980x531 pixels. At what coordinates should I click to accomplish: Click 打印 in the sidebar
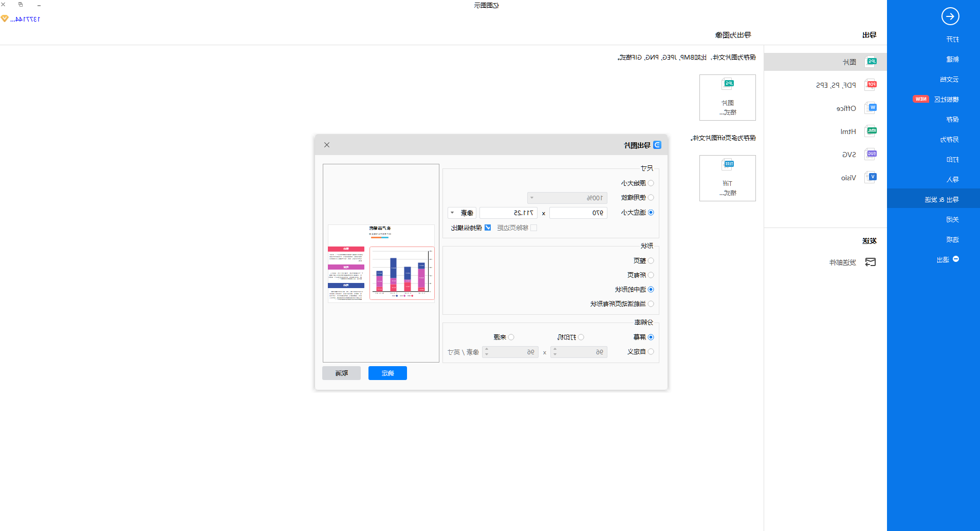point(952,160)
